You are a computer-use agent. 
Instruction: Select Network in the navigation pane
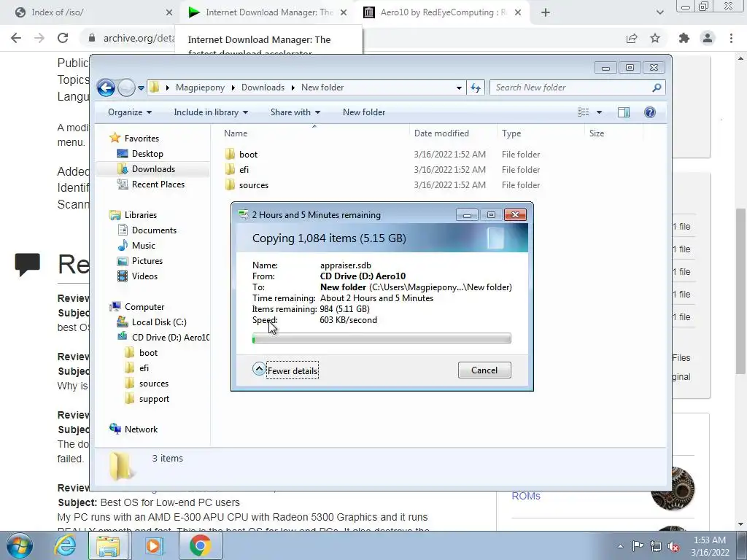(x=141, y=429)
